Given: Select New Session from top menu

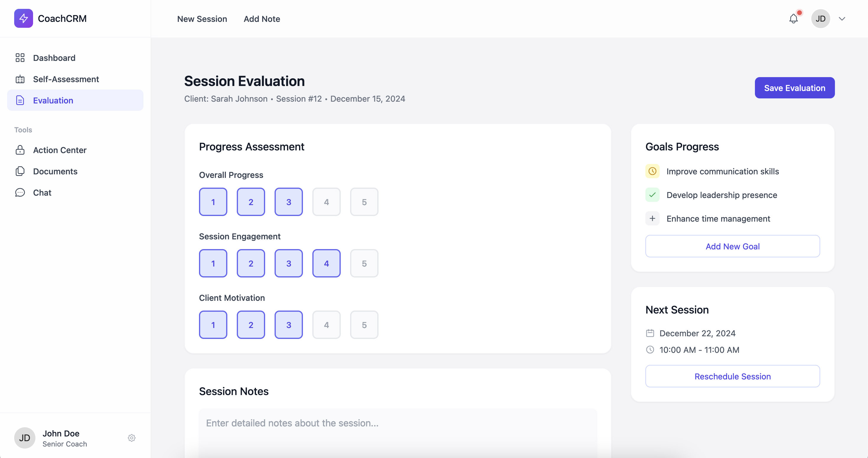Looking at the screenshot, I should [x=202, y=18].
